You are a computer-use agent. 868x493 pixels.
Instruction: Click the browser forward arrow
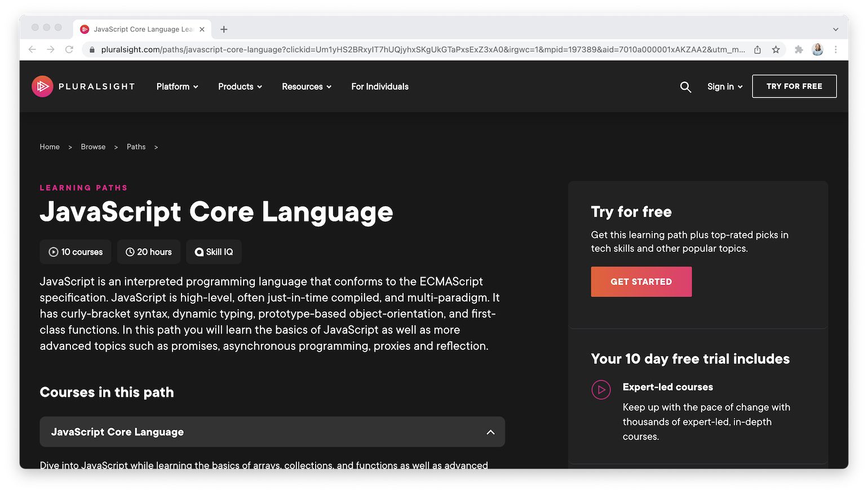(51, 50)
